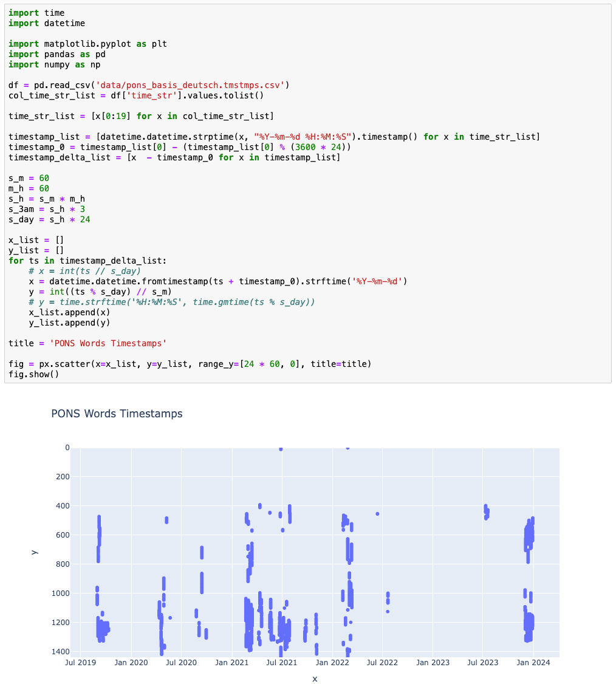The image size is (616, 684).
Task: Click the y-axis label 'y'
Action: pyautogui.click(x=35, y=551)
